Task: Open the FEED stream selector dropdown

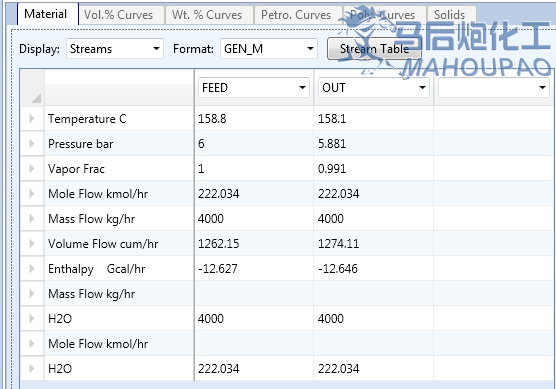Action: pos(254,88)
